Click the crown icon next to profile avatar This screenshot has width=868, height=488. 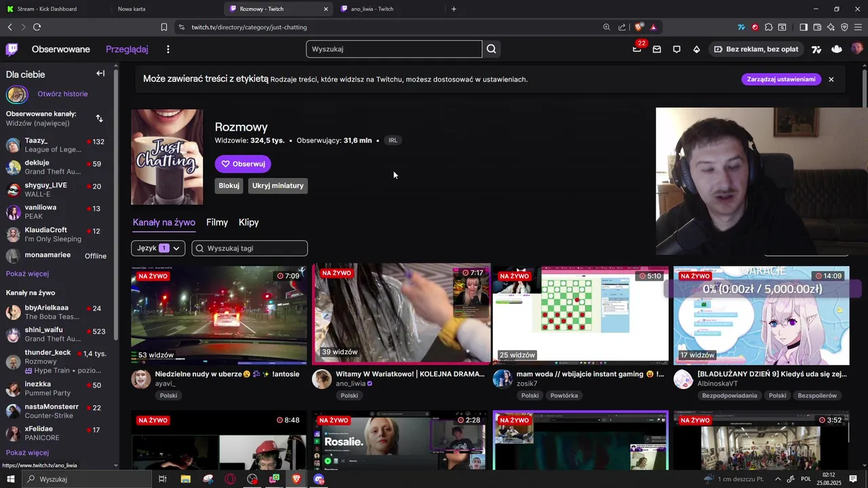click(837, 49)
